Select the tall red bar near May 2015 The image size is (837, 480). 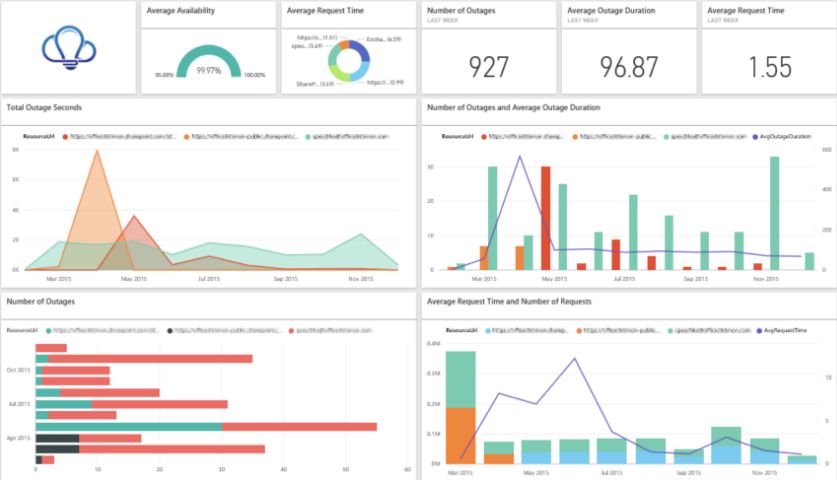pos(546,218)
